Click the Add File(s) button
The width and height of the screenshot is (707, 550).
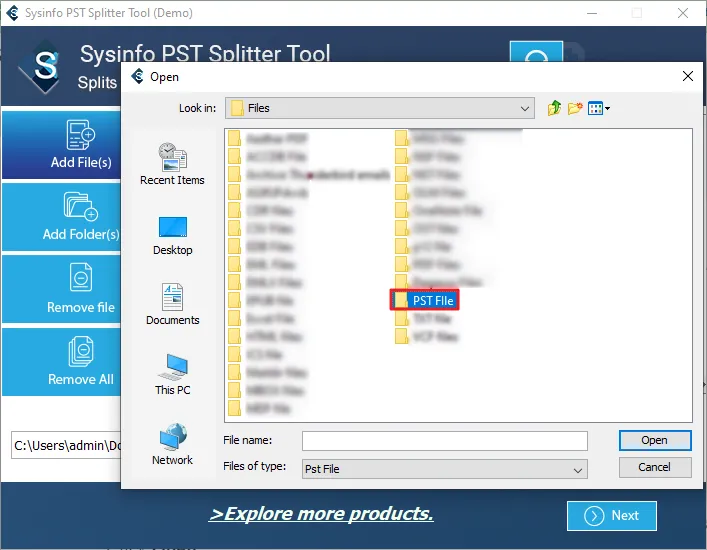tap(62, 145)
